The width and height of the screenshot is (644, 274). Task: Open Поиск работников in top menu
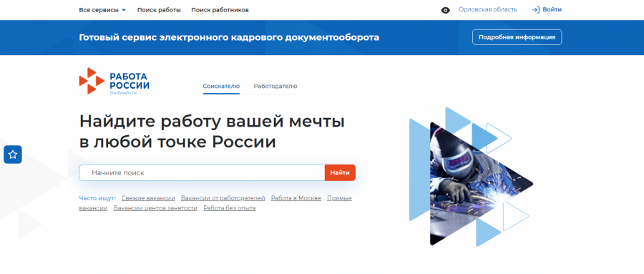click(x=220, y=10)
